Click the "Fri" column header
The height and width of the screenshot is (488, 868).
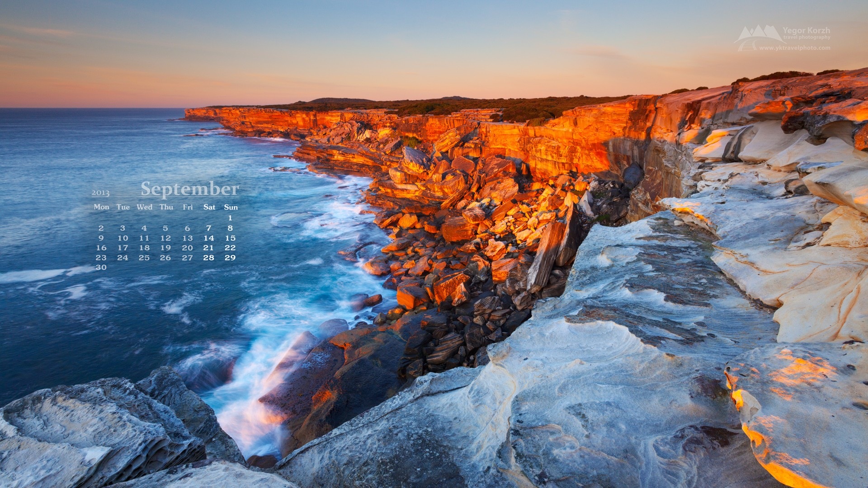click(188, 207)
